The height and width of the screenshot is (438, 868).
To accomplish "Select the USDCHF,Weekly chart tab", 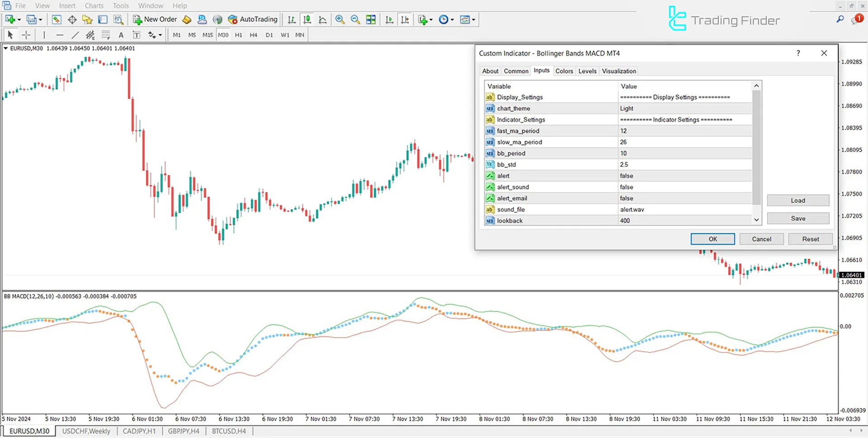I will tap(86, 431).
